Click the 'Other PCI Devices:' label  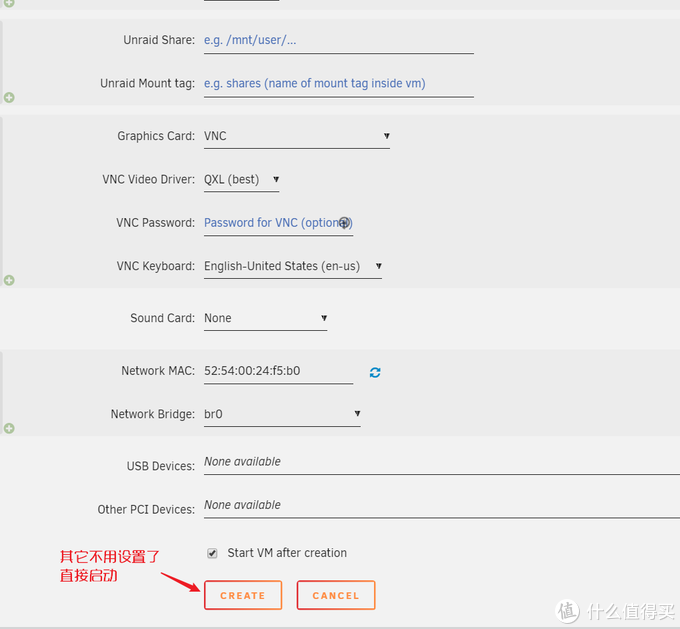point(146,510)
